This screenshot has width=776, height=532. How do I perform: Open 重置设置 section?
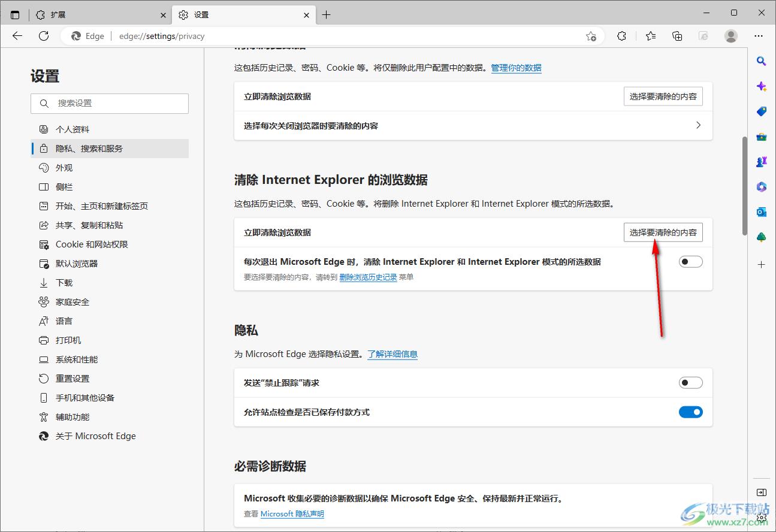tap(110, 379)
